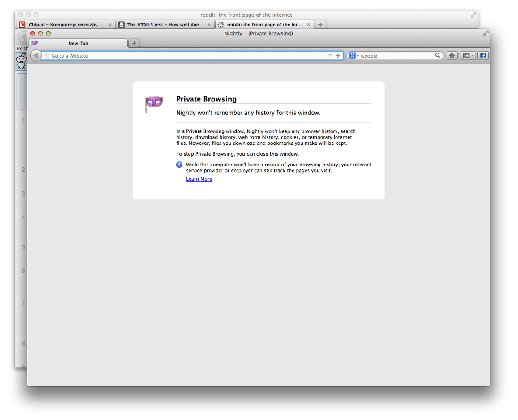
Task: Close the reddit tab in background window
Action: tap(308, 24)
